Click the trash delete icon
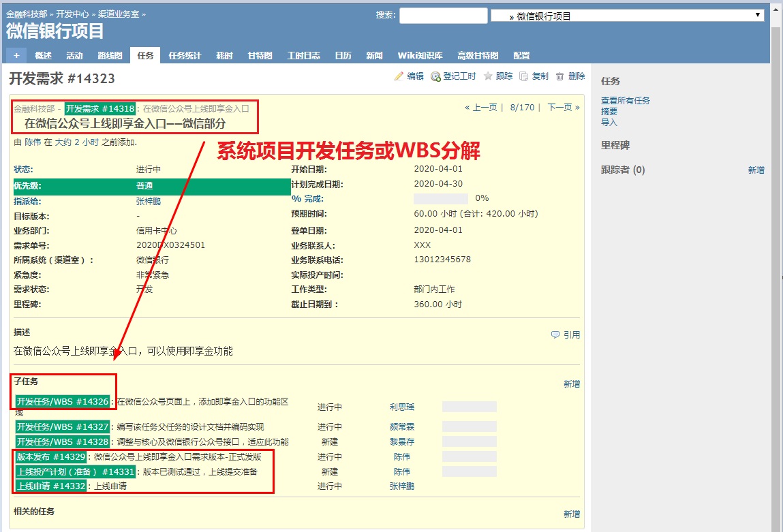This screenshot has width=783, height=532. pos(559,76)
